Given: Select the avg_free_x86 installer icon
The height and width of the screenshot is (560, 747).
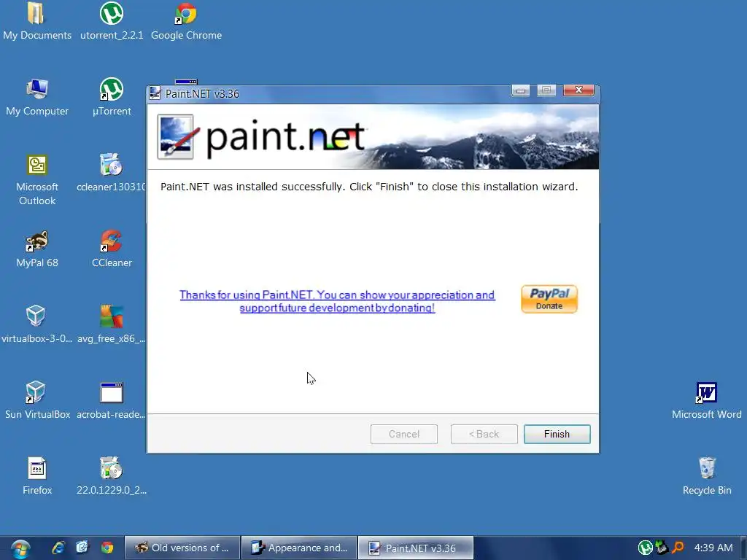Looking at the screenshot, I should click(x=112, y=324).
